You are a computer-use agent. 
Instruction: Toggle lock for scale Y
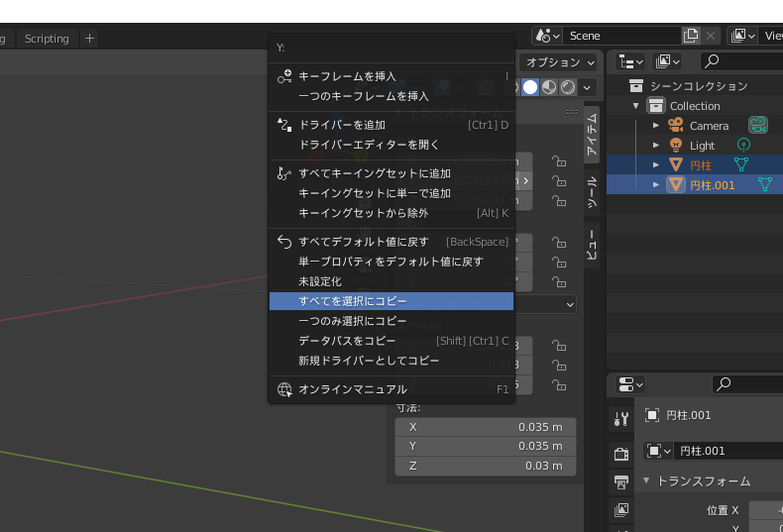(x=559, y=366)
